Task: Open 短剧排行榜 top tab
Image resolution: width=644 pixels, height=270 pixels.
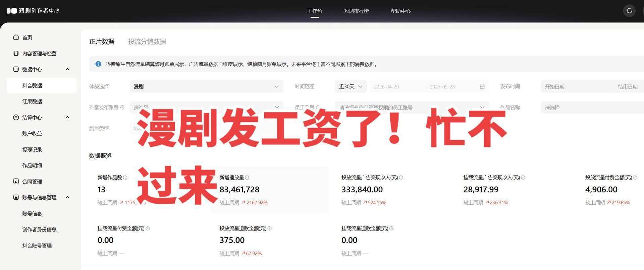Action: tap(356, 11)
